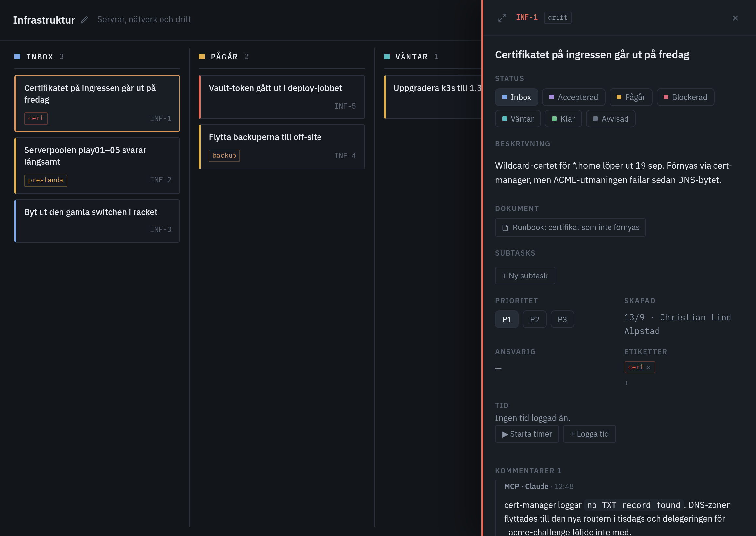Set status to Avvisad
Screen dimensions: 756x536
click(610, 119)
